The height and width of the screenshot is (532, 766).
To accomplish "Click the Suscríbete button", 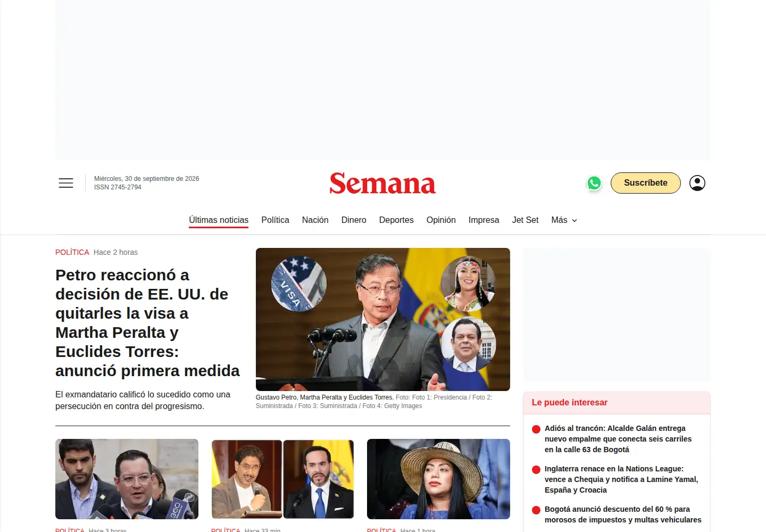I will (x=646, y=183).
